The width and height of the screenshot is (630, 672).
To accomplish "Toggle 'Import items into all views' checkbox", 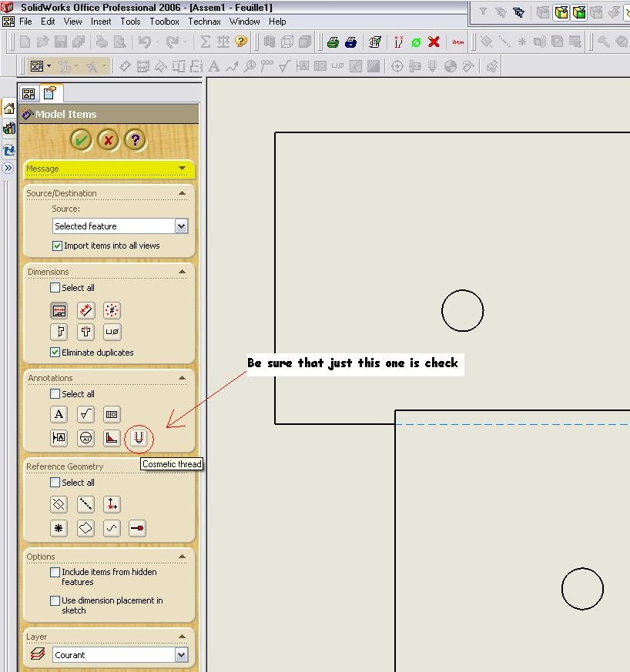I will [57, 246].
